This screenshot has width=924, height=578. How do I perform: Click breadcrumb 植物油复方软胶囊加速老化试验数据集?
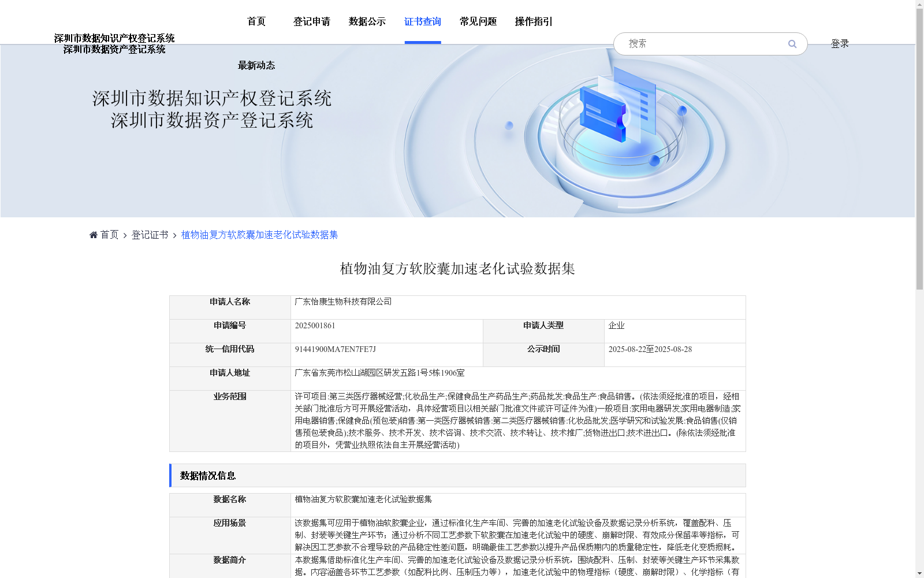point(259,235)
